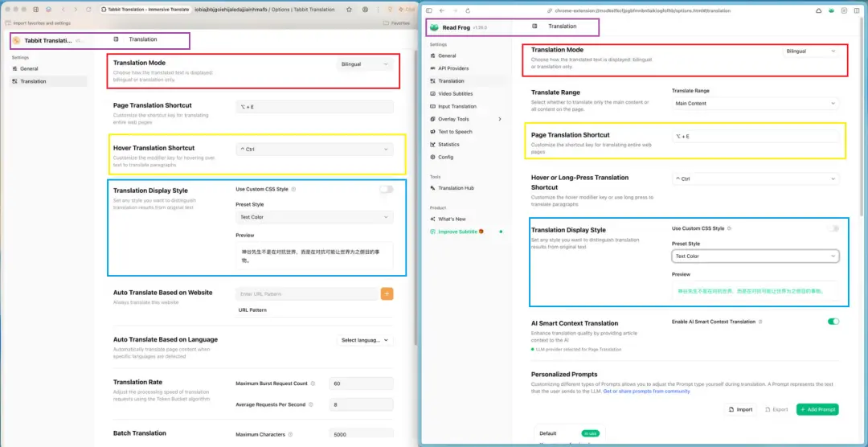The image size is (868, 447).
Task: Disable AI Smart Context Translation switch
Action: 833,322
